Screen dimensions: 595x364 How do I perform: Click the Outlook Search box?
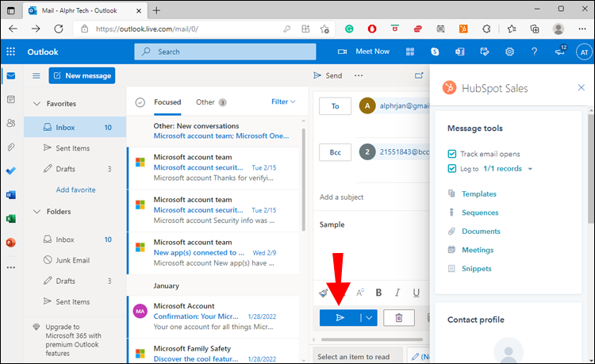coord(225,52)
